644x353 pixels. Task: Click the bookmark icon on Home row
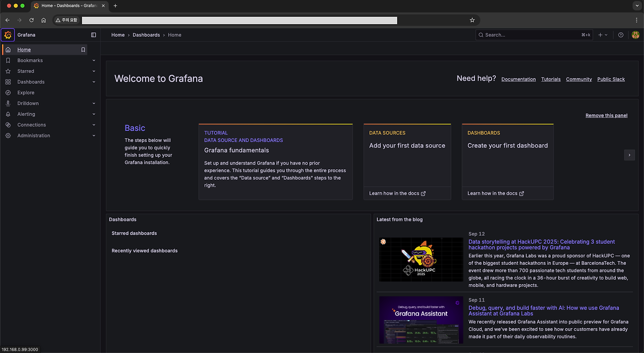pyautogui.click(x=83, y=50)
